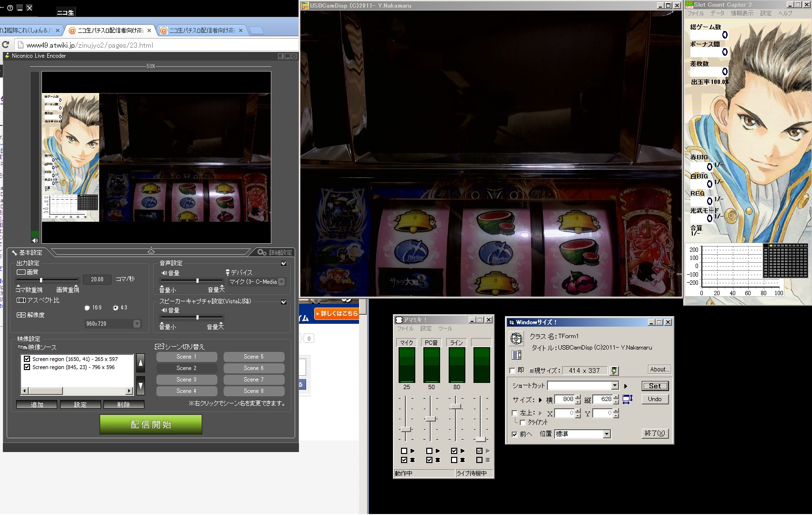Click the play arrow under the マイク slider

[412, 451]
